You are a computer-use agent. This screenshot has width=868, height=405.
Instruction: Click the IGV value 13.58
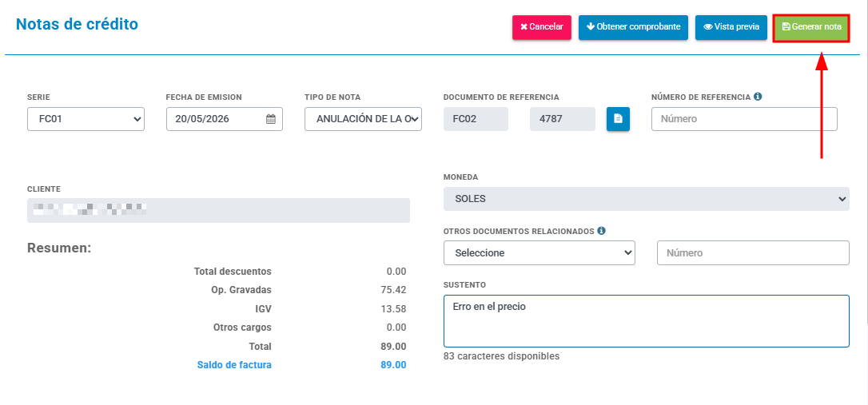click(x=395, y=308)
